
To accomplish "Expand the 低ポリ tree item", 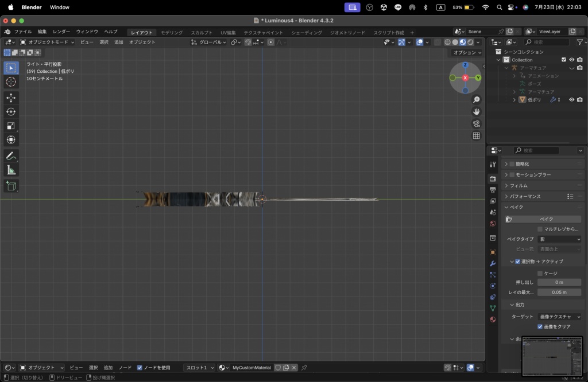I will pos(514,100).
